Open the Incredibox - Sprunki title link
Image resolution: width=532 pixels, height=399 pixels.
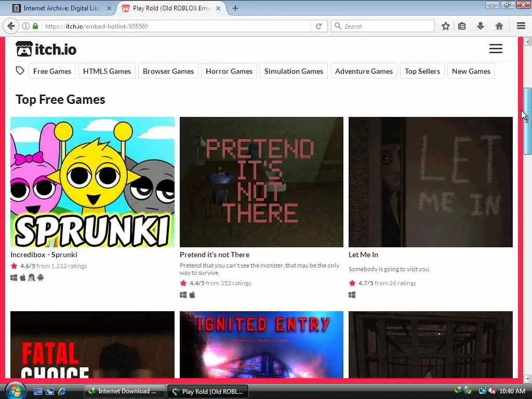pyautogui.click(x=44, y=255)
